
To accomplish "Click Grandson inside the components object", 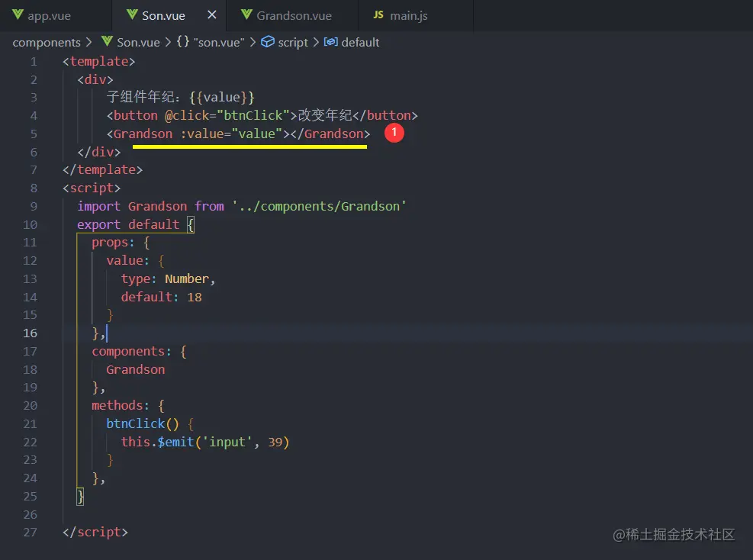I will (x=136, y=369).
